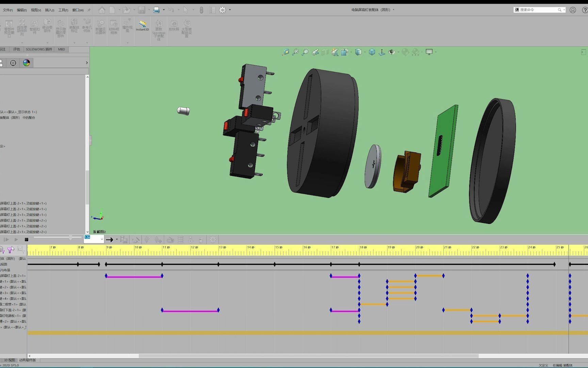This screenshot has height=368, width=588.
Task: Click the Hide/Show Items eye icon
Action: coord(392,52)
